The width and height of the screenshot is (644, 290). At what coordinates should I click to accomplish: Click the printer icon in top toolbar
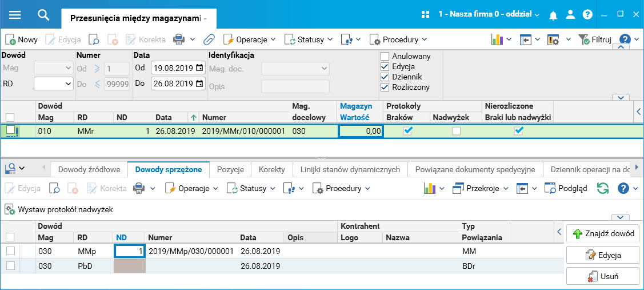pyautogui.click(x=179, y=39)
